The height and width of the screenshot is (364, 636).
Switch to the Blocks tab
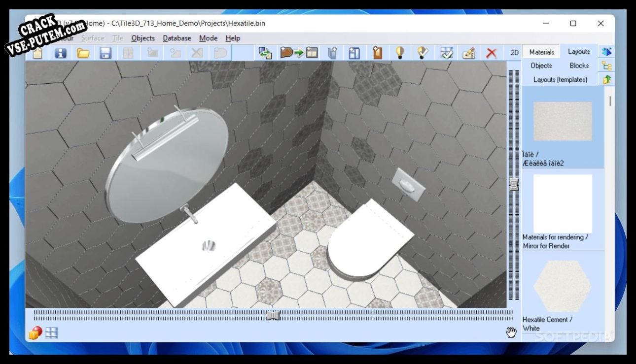coord(579,66)
